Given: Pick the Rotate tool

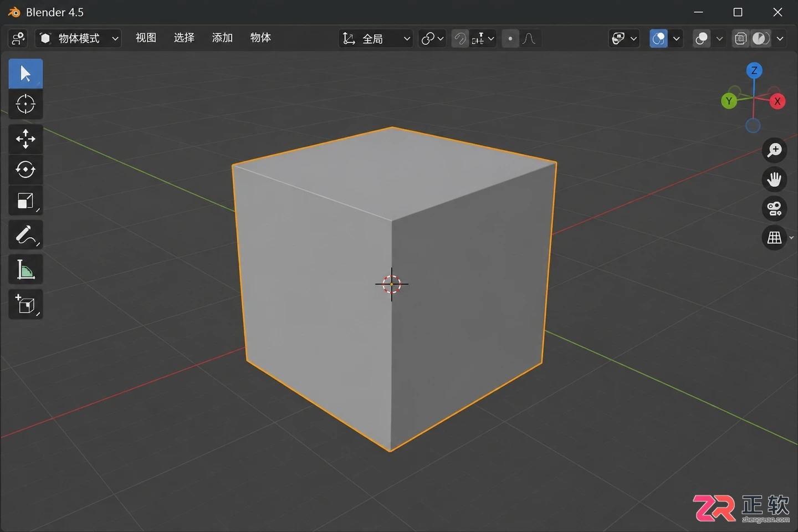Looking at the screenshot, I should point(25,170).
